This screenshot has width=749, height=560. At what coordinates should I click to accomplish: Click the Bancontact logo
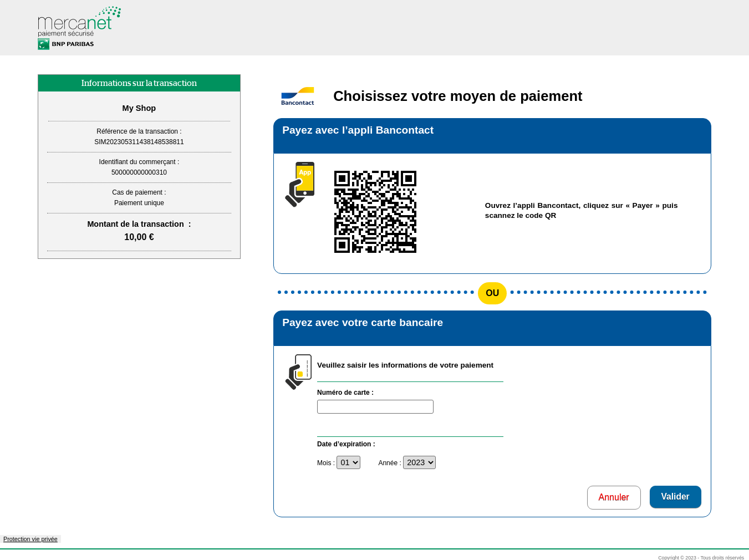(x=298, y=96)
